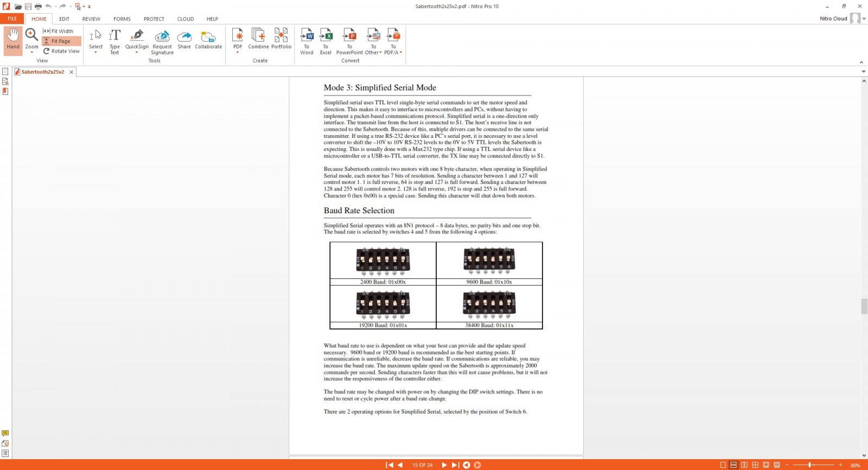Open the CLOUD ribbon tab

[186, 19]
